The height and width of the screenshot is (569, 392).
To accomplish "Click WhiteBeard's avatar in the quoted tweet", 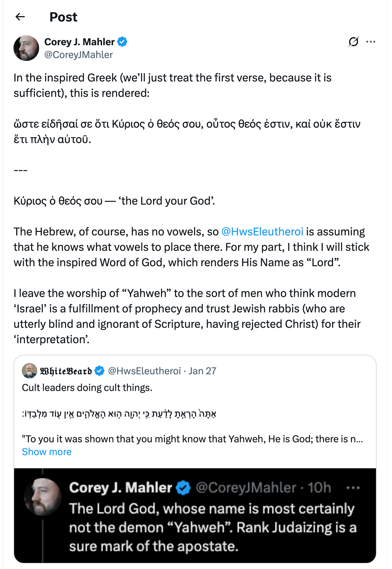I will pos(30,370).
